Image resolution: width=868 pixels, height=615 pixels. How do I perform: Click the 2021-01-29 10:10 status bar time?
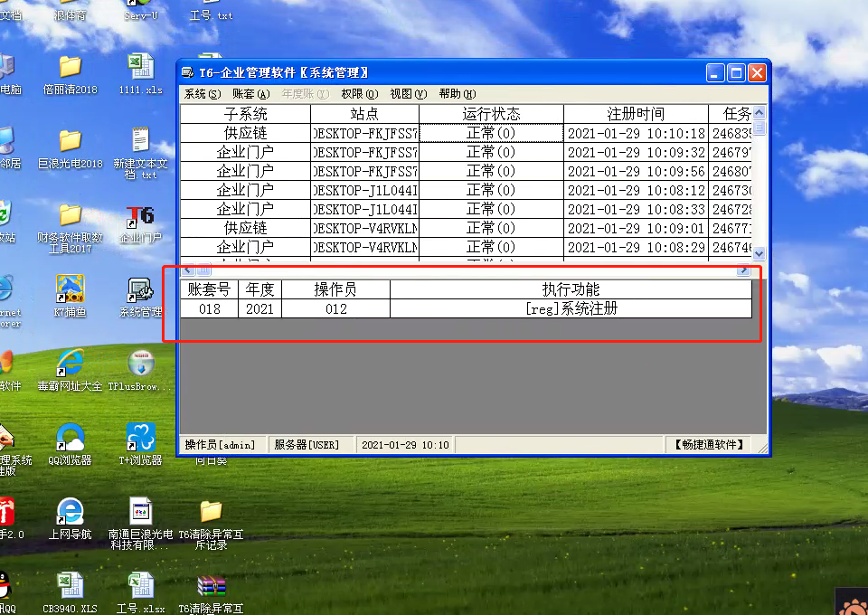coord(405,445)
